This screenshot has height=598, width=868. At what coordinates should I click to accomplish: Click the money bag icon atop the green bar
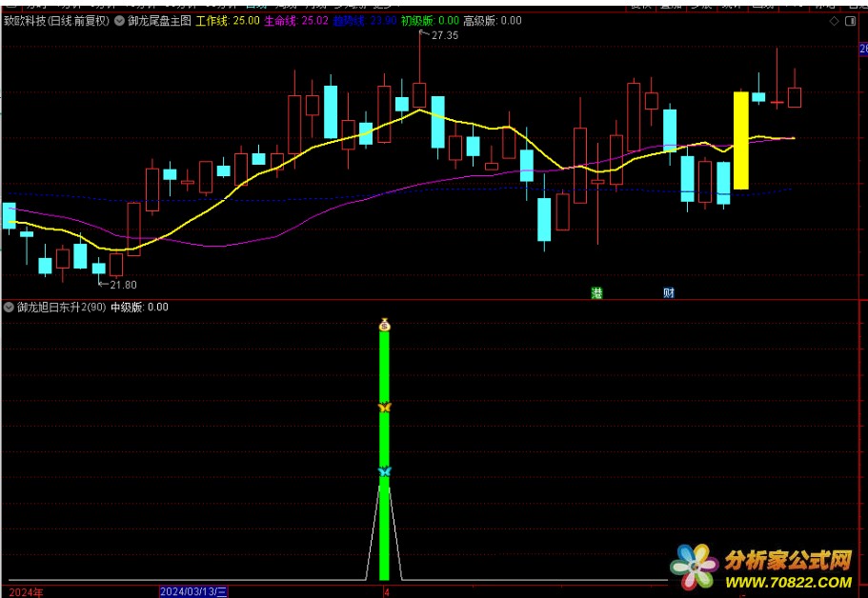click(385, 325)
